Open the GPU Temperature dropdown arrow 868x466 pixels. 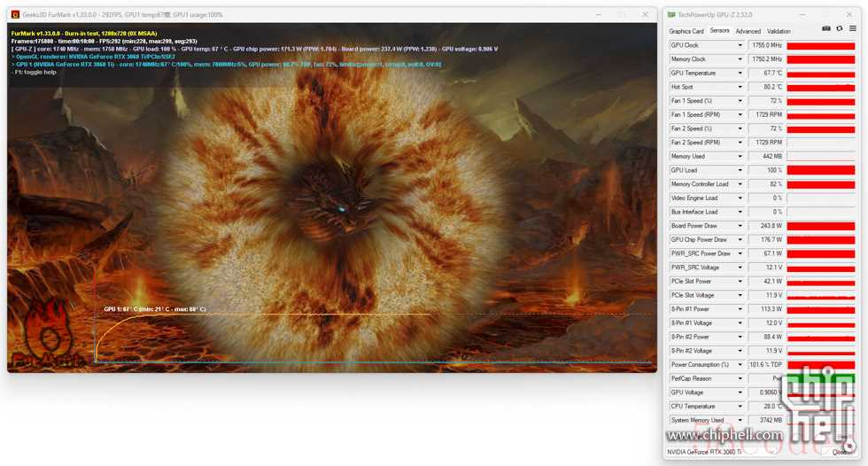[740, 73]
